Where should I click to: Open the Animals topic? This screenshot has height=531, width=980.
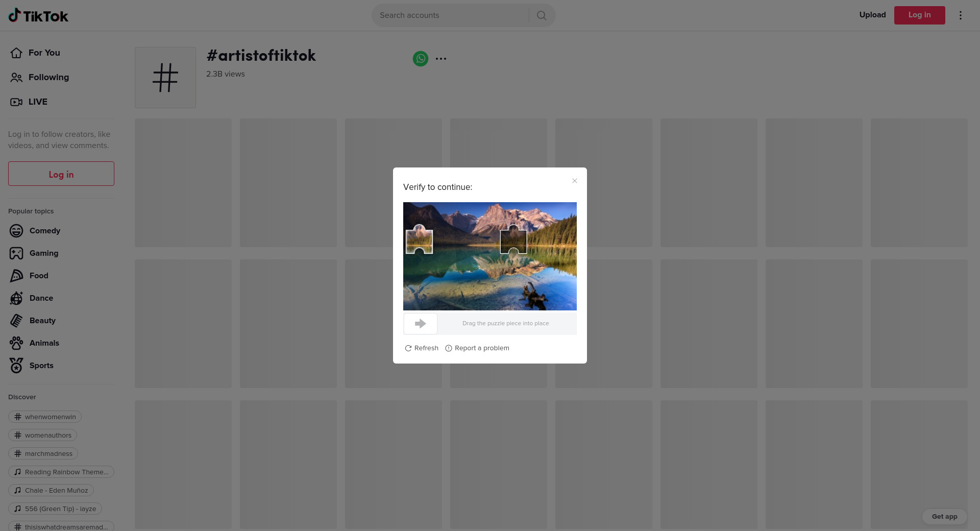click(x=34, y=343)
